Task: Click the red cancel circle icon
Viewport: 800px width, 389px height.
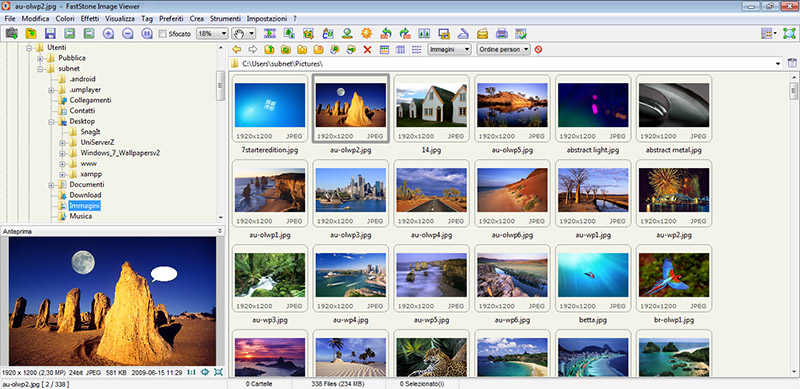Action: click(538, 50)
